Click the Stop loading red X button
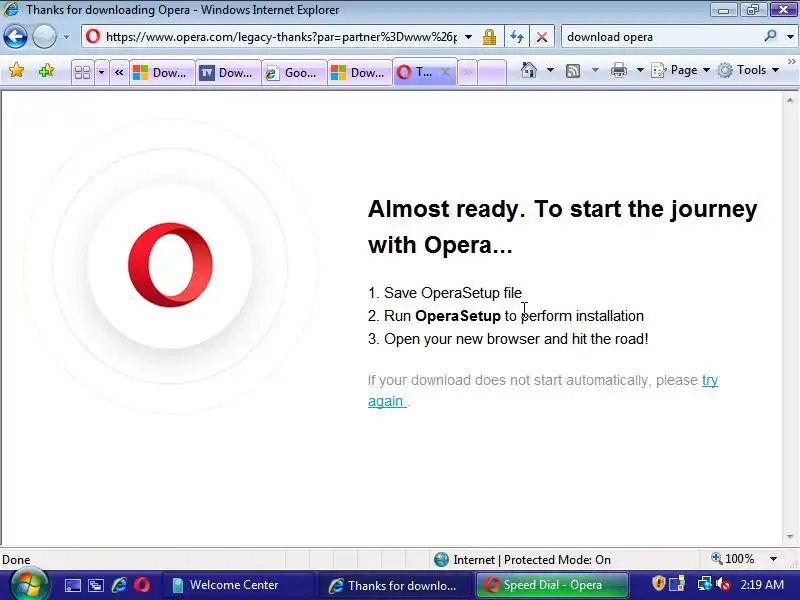 [x=542, y=37]
